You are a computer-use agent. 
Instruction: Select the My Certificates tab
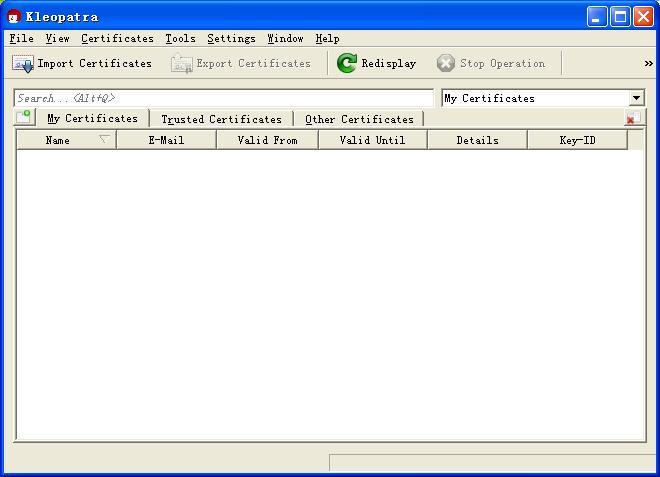[92, 118]
